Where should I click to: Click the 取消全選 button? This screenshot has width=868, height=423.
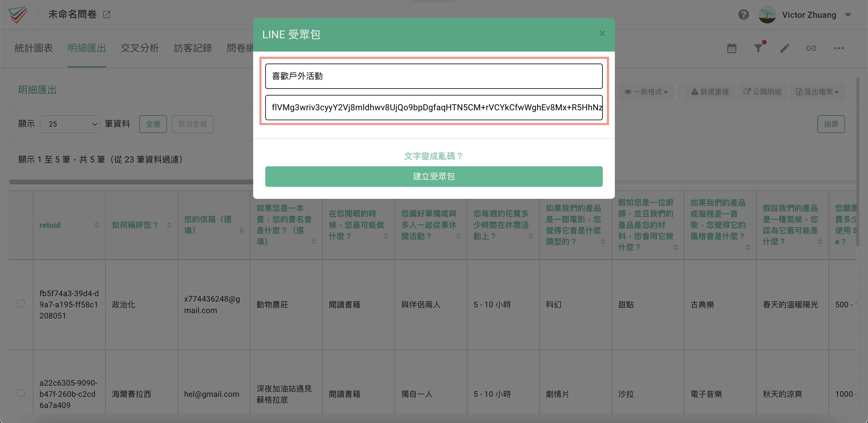point(192,124)
